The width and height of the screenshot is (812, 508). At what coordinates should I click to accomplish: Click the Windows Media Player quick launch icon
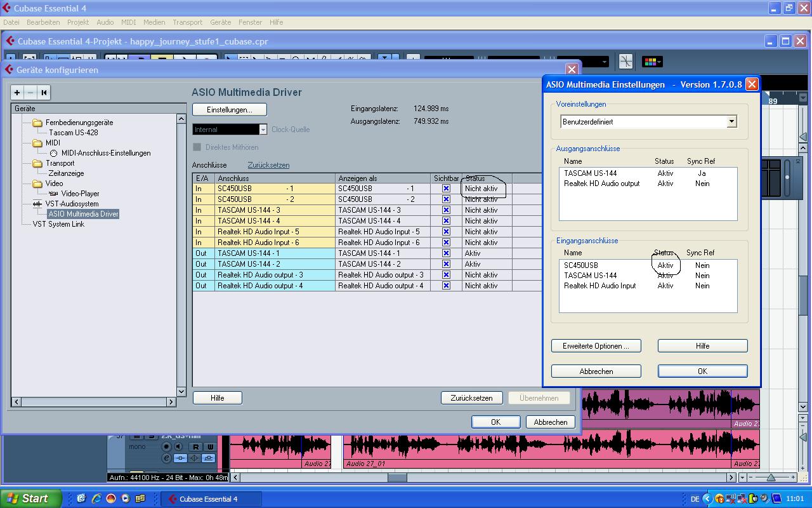point(125,498)
